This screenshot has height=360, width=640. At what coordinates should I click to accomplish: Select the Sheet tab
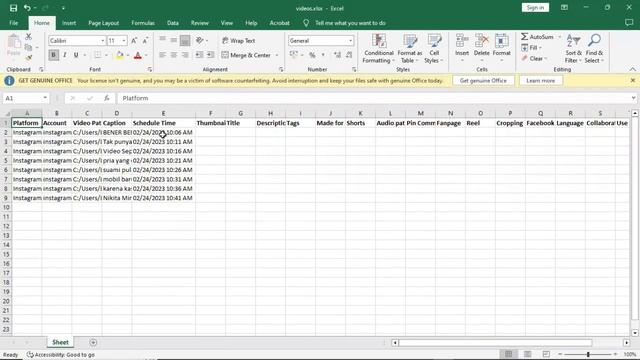[x=60, y=342]
